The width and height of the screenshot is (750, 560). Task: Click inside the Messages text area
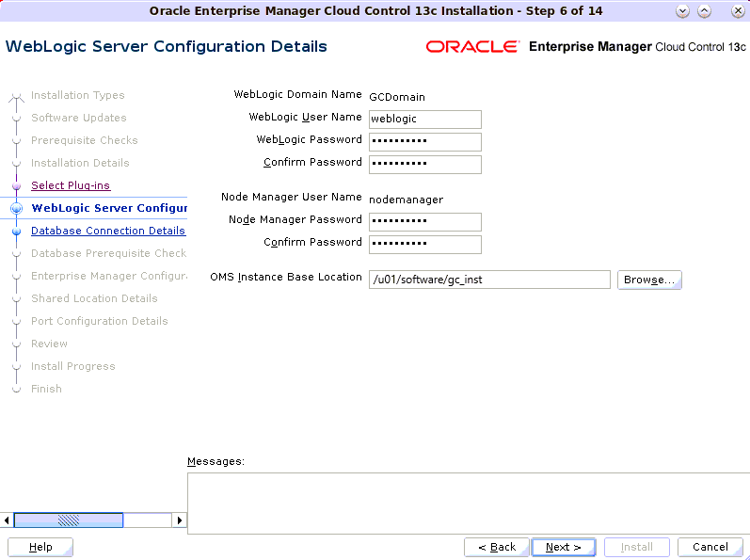click(x=469, y=504)
